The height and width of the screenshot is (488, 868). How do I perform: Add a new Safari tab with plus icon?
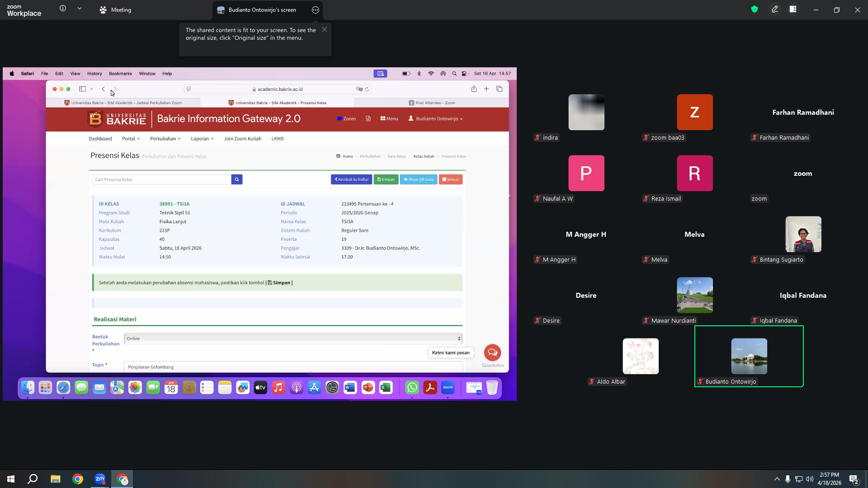click(x=486, y=89)
